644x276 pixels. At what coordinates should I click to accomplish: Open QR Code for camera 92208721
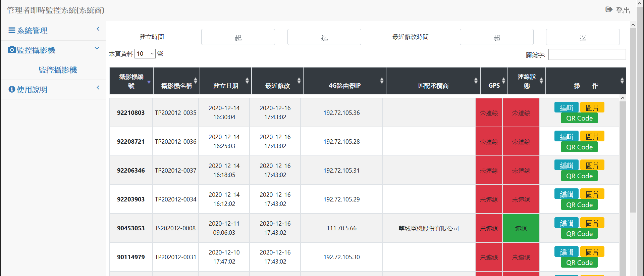point(579,147)
